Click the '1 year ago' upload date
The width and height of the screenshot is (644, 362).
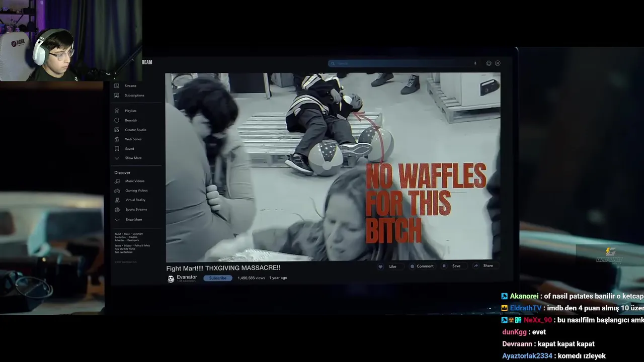tap(278, 278)
